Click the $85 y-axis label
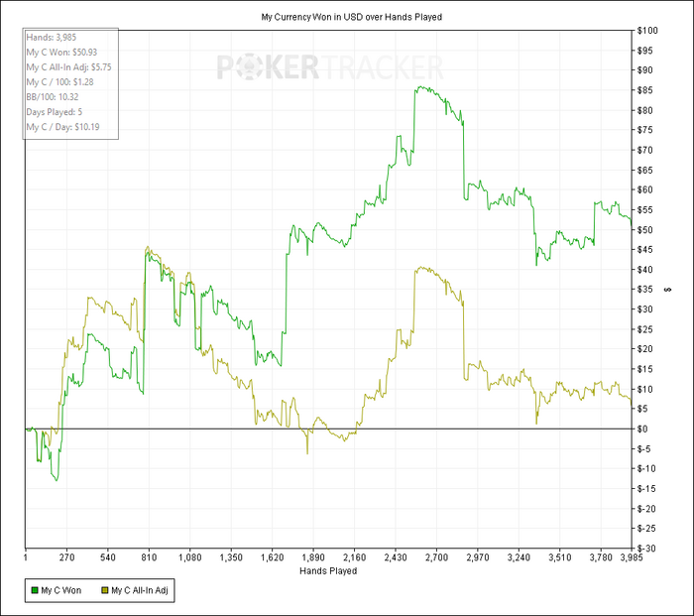Image resolution: width=694 pixels, height=616 pixels. click(x=645, y=90)
